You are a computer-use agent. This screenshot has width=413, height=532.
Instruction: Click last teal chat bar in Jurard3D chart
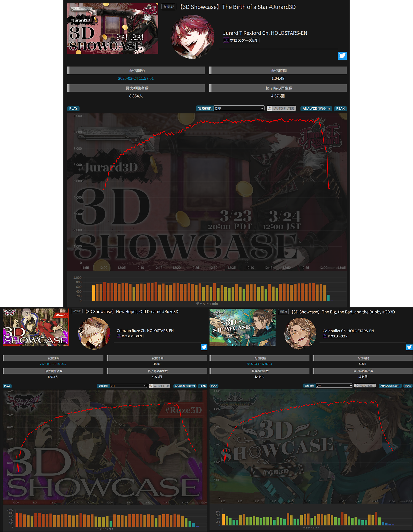pos(328,298)
